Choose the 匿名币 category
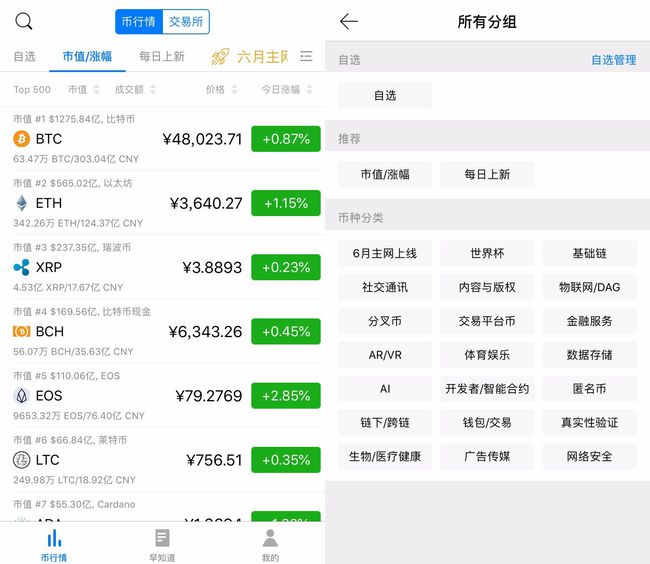This screenshot has width=650, height=564. click(589, 389)
